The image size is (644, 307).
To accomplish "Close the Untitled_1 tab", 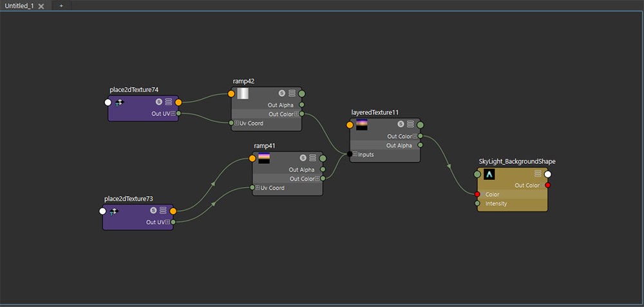I will click(x=41, y=6).
